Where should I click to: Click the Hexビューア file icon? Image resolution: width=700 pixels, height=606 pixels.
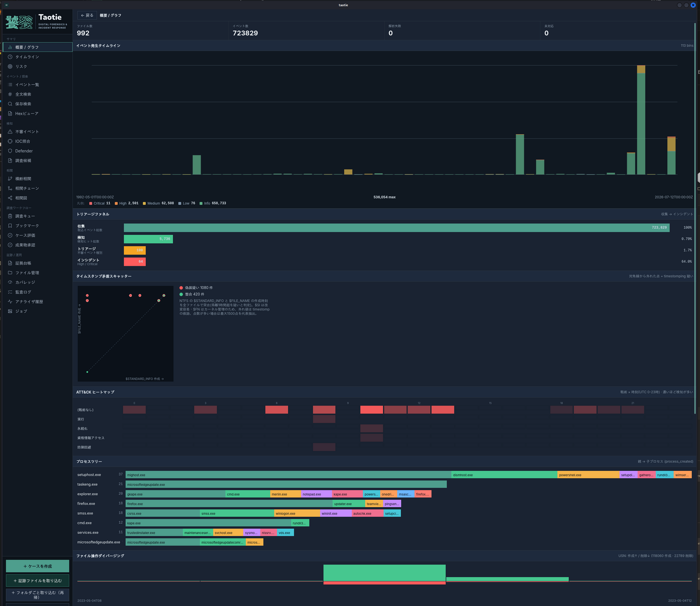(x=10, y=113)
